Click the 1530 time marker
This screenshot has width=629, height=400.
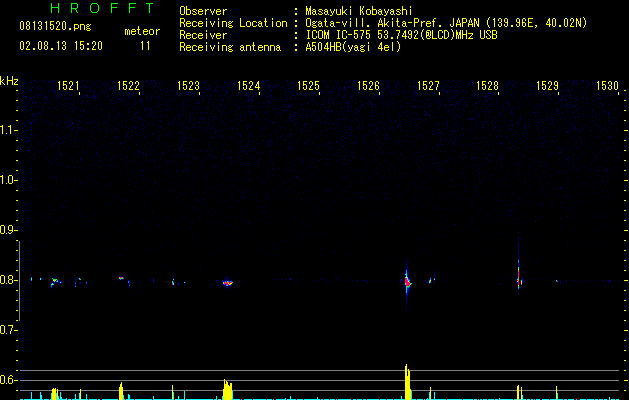[x=607, y=86]
